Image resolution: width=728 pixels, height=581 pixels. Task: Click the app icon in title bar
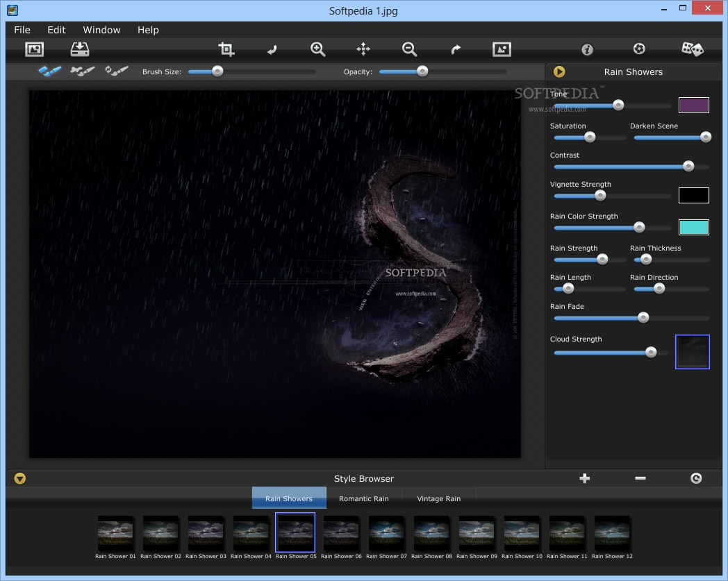point(13,10)
